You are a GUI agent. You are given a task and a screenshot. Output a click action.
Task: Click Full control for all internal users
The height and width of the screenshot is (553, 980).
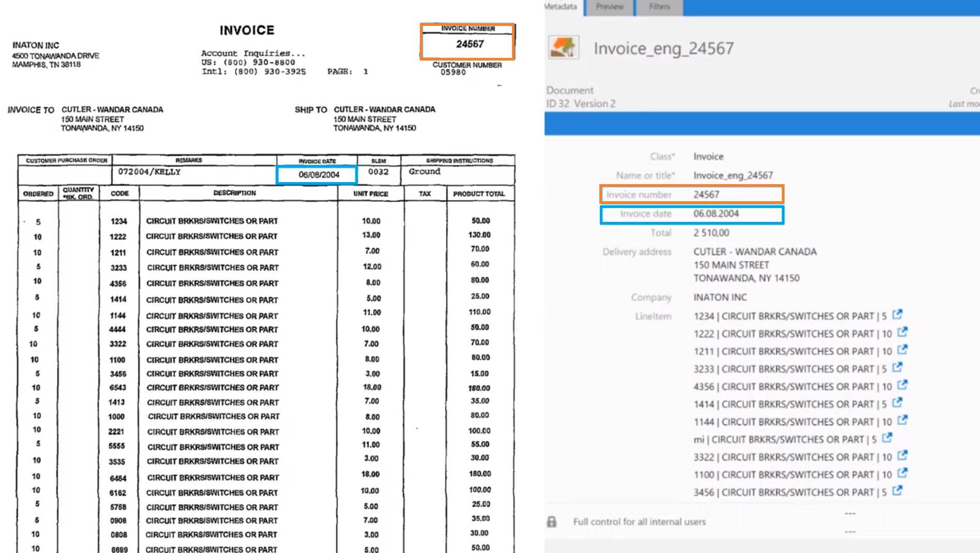(639, 521)
